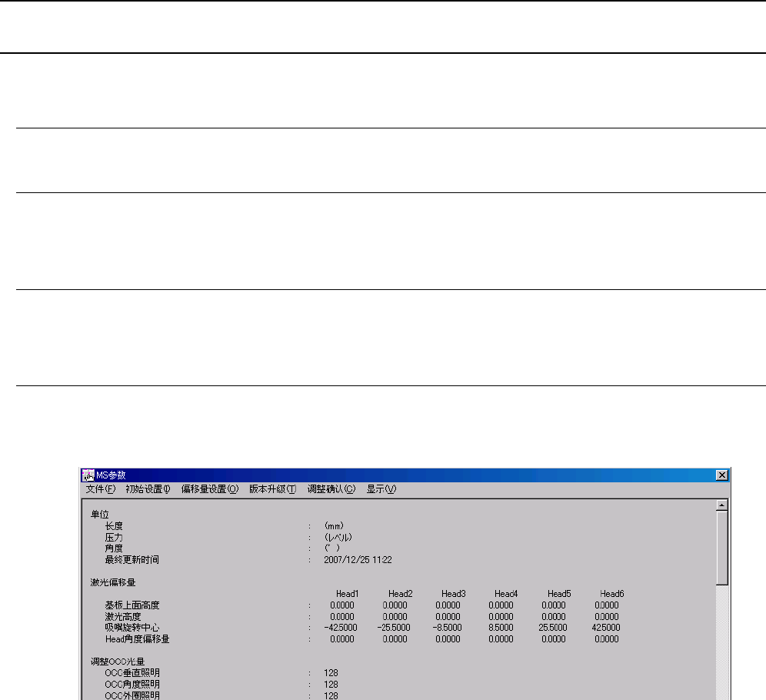Click the 128 value for OCC角度照明

[x=331, y=685]
